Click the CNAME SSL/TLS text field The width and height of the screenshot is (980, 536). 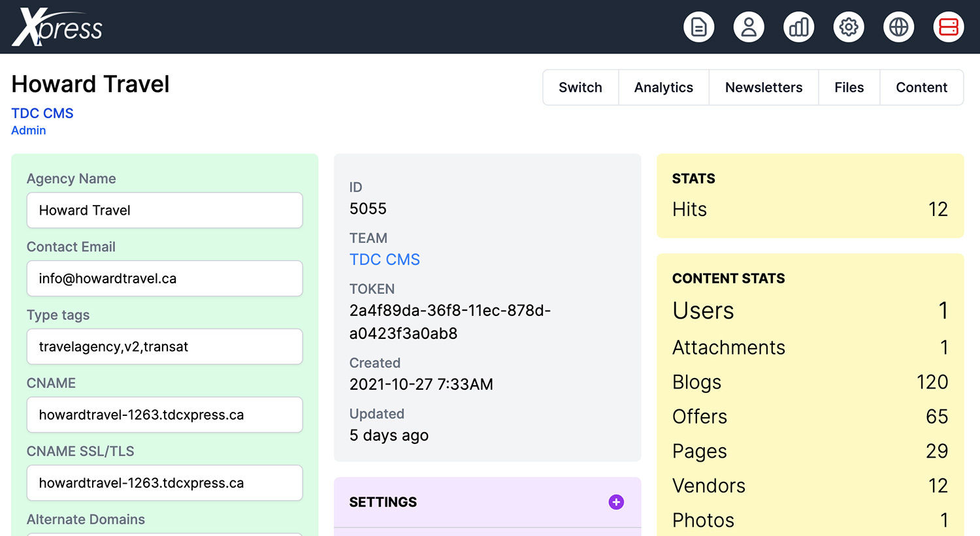pyautogui.click(x=165, y=483)
